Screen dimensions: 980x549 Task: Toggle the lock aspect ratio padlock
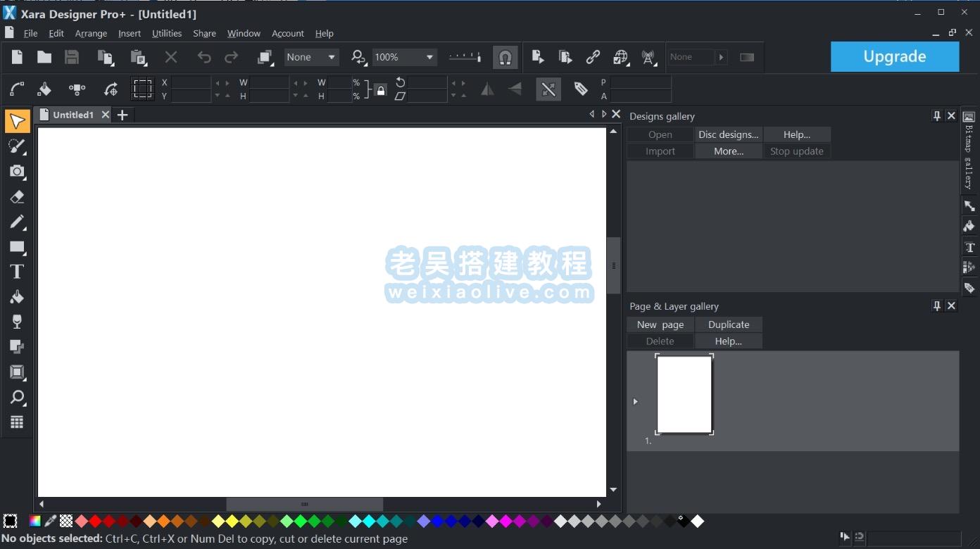(380, 90)
